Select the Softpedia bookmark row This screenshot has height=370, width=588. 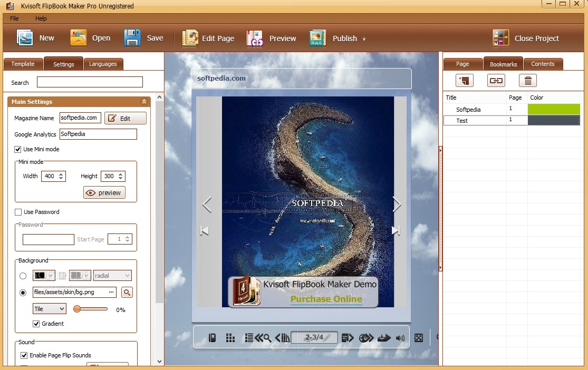512,109
